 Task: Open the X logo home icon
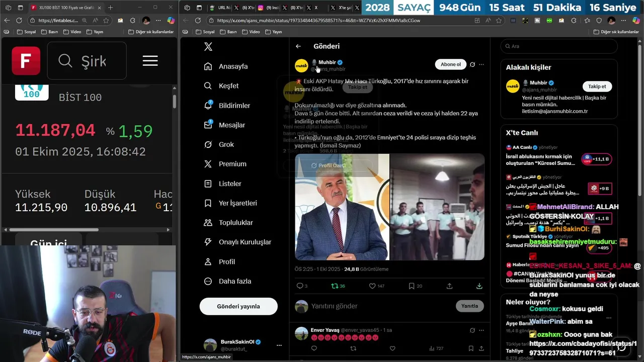pyautogui.click(x=208, y=47)
